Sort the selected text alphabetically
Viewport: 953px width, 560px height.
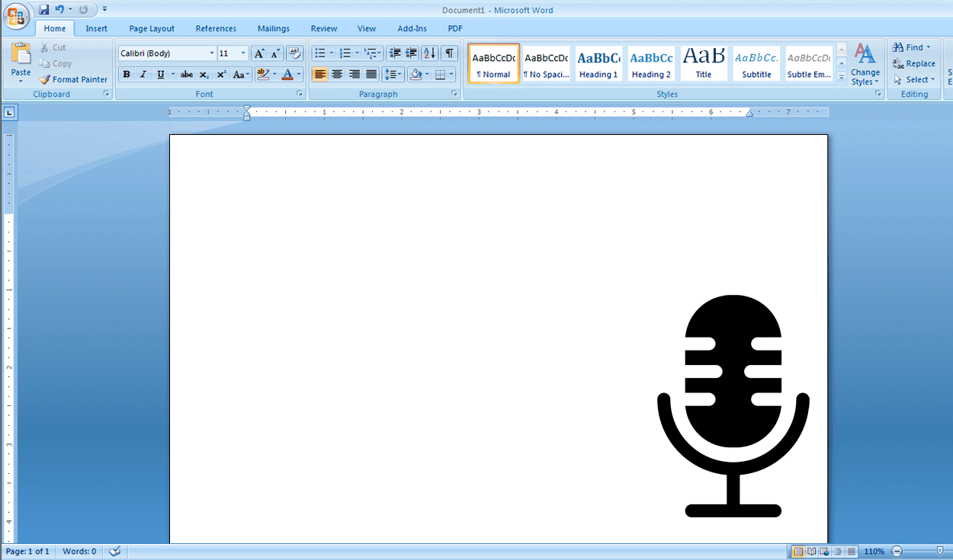(x=428, y=53)
